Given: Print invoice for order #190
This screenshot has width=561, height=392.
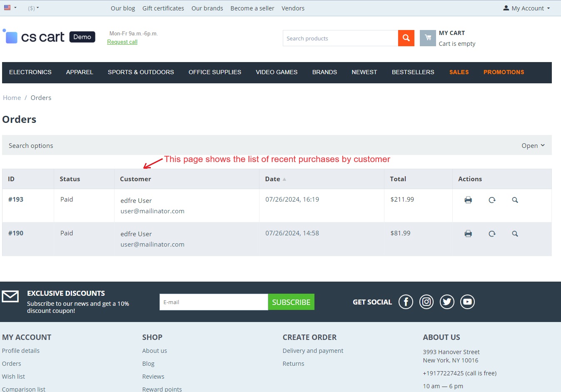Looking at the screenshot, I should click(x=468, y=234).
